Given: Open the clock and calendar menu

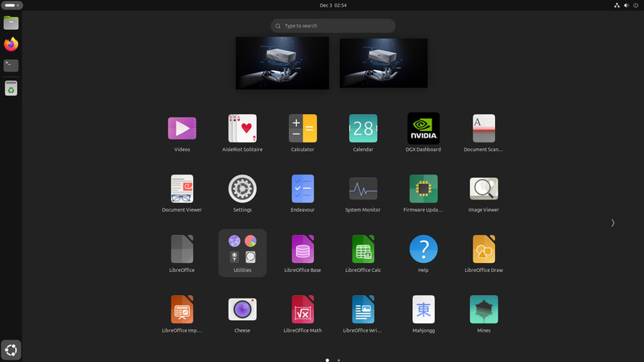Looking at the screenshot, I should click(x=333, y=6).
